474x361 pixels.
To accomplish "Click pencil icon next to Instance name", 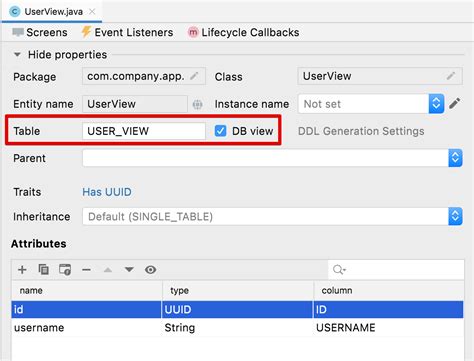I will [455, 103].
